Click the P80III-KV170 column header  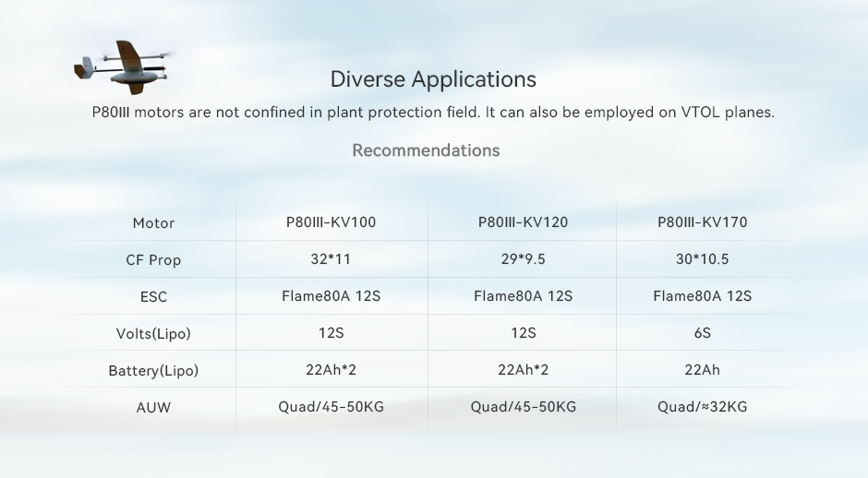(x=702, y=222)
